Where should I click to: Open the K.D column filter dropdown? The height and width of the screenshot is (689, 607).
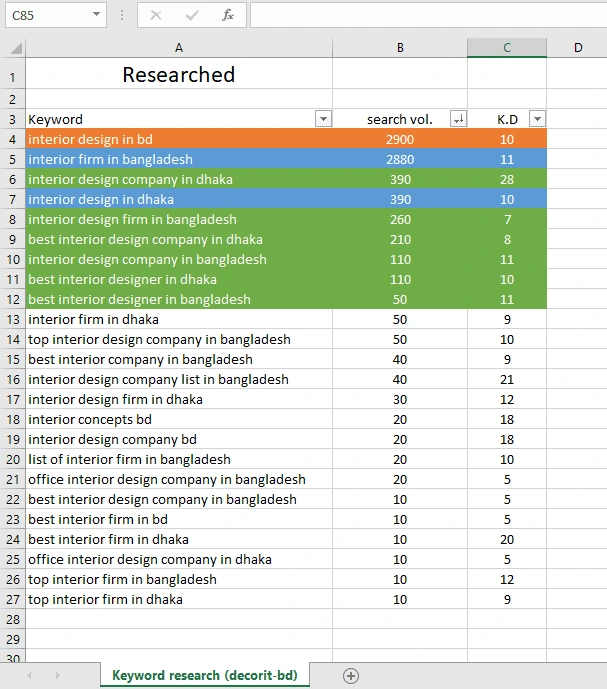coord(538,119)
